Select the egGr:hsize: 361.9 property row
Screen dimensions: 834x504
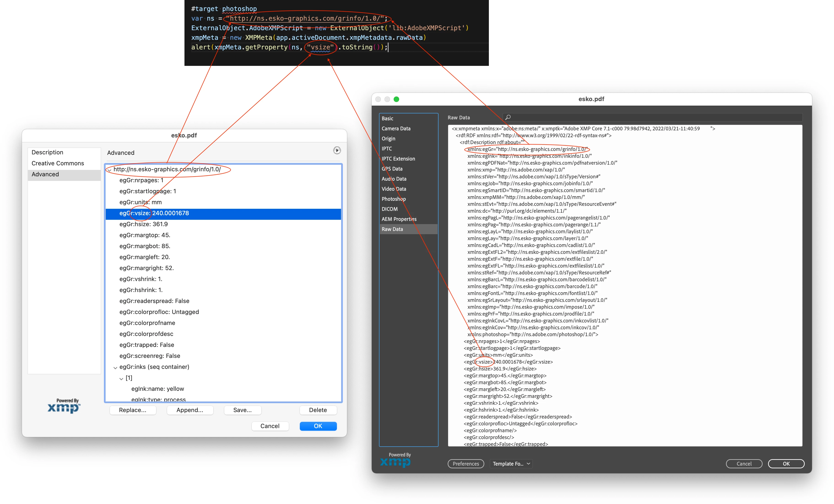pos(144,224)
